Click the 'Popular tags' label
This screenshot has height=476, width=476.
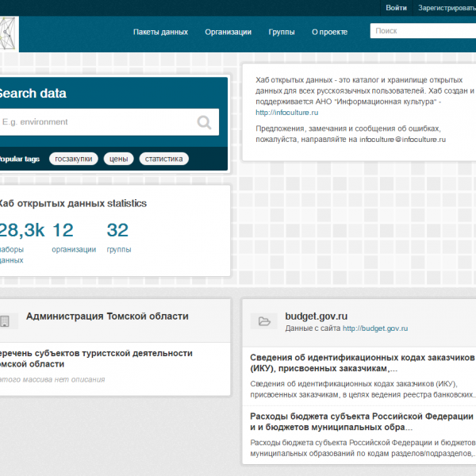pos(19,159)
